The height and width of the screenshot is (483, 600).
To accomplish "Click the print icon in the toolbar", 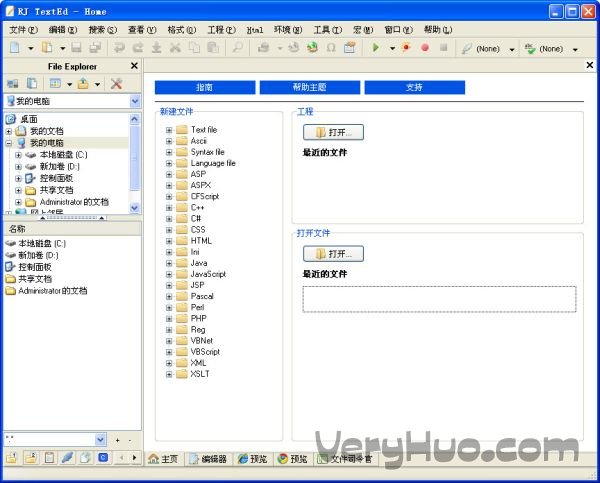I will (264, 48).
